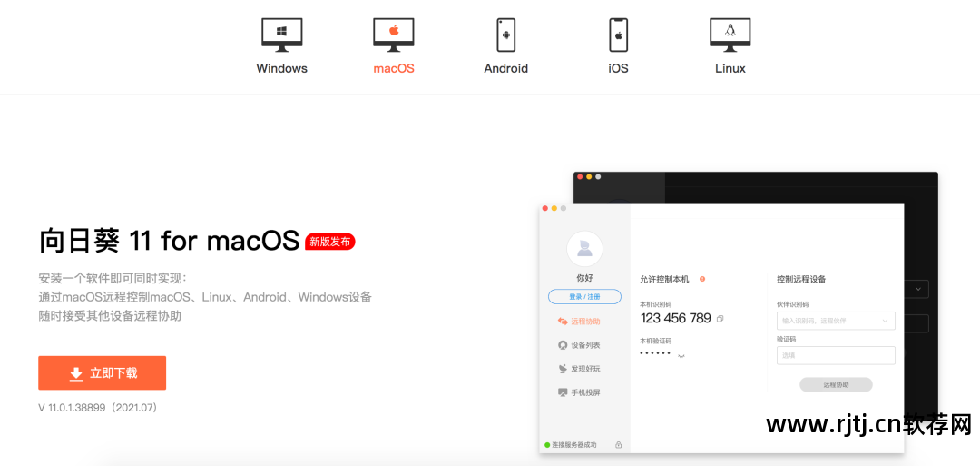This screenshot has height=466, width=980.
Task: Click the 立即下载 download button
Action: click(102, 373)
